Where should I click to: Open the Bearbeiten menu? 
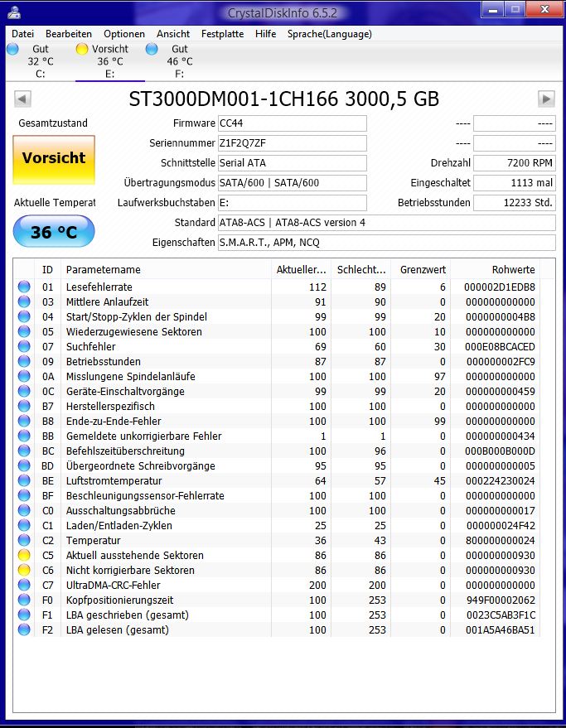[x=69, y=34]
